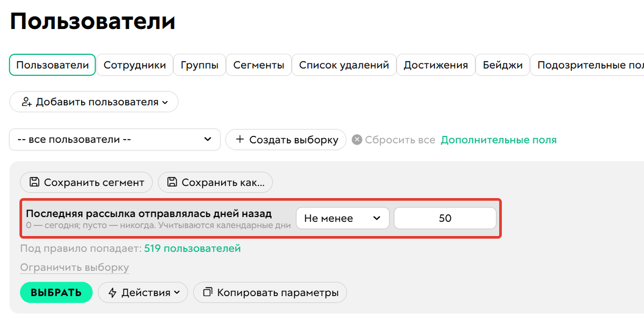Select the Группы tab
Image resolution: width=644 pixels, height=324 pixels.
[x=199, y=64]
